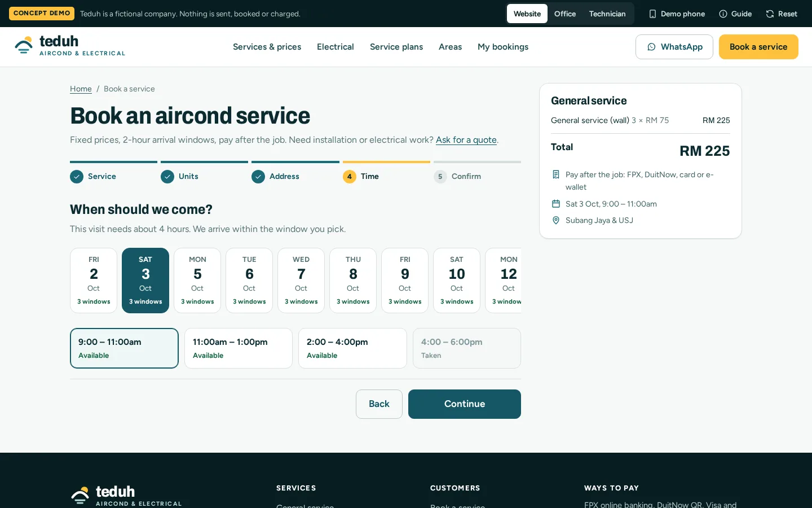Image resolution: width=812 pixels, height=508 pixels.
Task: Follow the Ask for a quote link
Action: (x=466, y=140)
